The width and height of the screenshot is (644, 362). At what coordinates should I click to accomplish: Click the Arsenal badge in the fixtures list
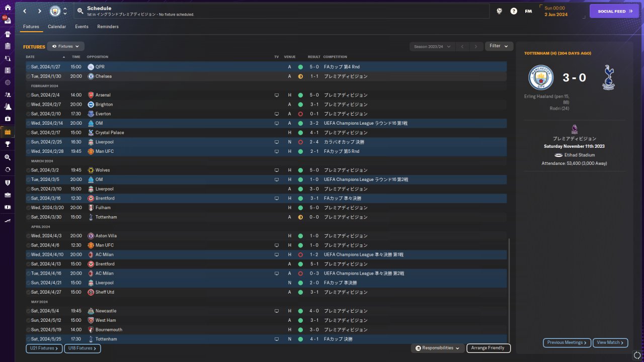point(91,95)
